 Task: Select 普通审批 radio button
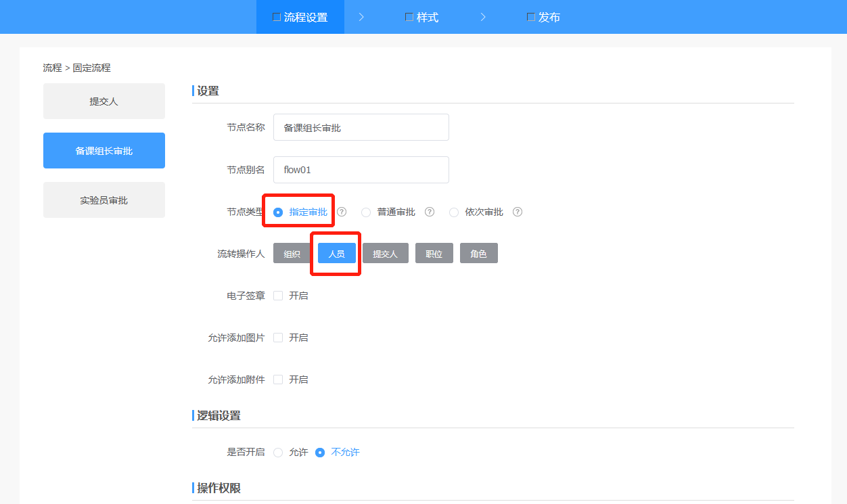coord(366,212)
